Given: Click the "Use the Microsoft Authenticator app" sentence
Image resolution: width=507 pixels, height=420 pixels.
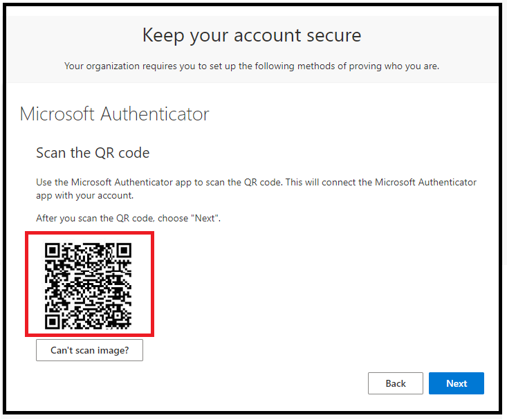Looking at the screenshot, I should 256,182.
